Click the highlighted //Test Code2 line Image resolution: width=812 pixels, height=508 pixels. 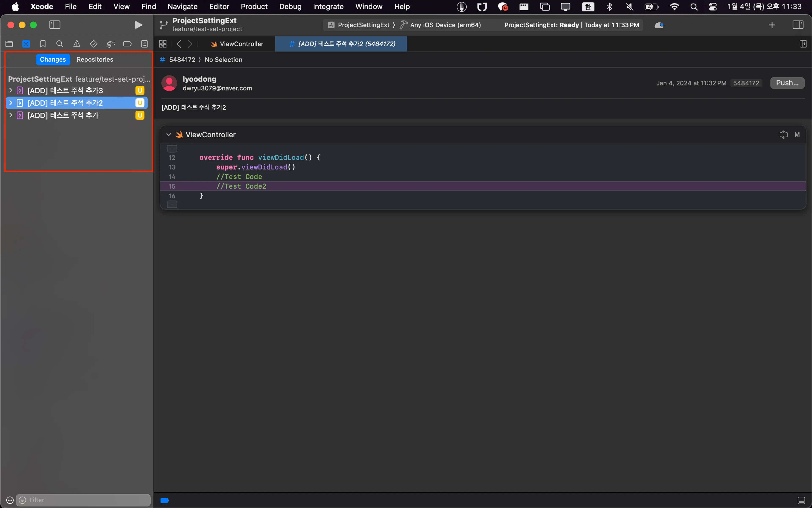point(483,186)
